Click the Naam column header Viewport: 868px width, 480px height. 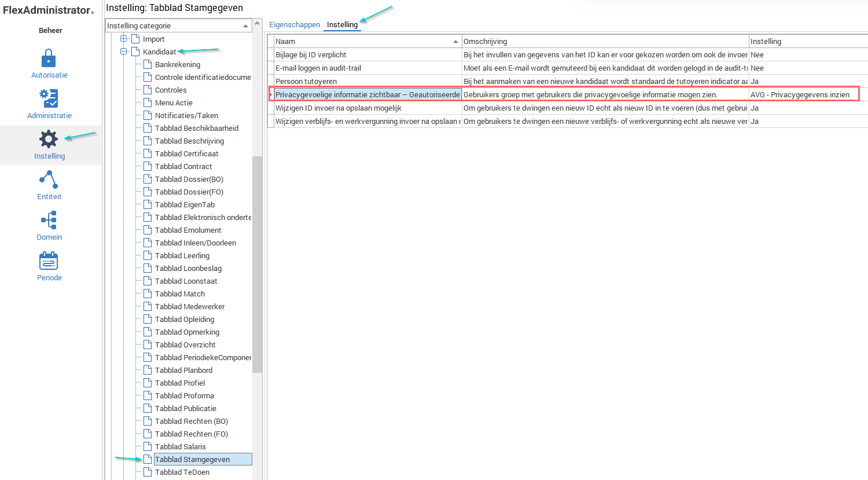[x=365, y=41]
